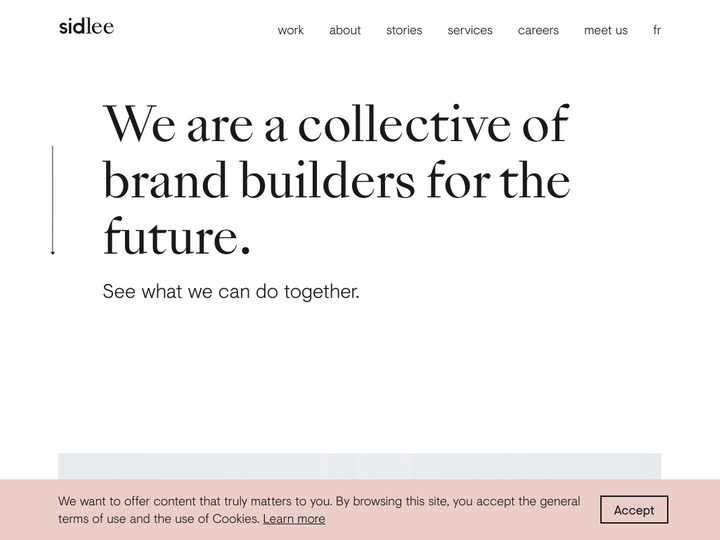
Task: Click empty white space below the subheading
Action: coord(360,380)
